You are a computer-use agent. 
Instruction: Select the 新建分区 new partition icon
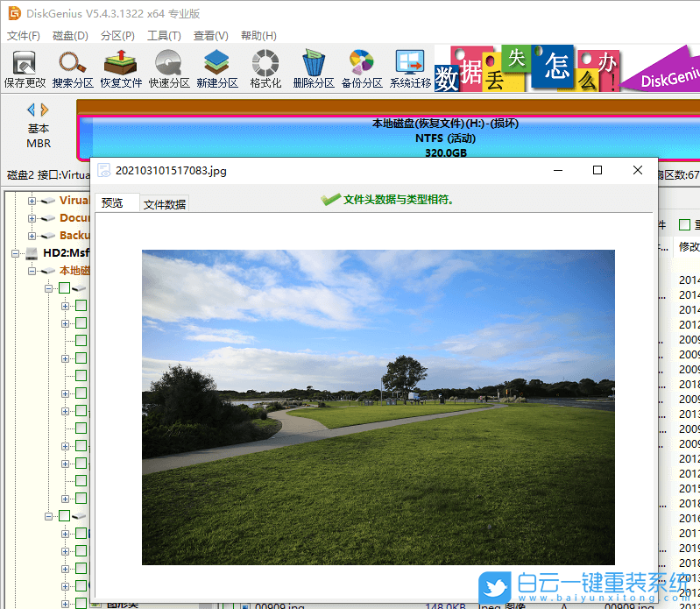pyautogui.click(x=217, y=69)
